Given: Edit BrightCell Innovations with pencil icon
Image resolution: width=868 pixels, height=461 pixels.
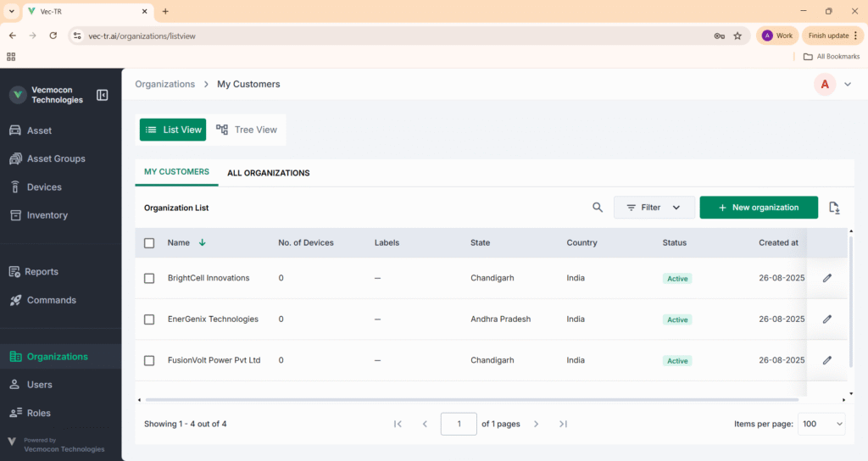Looking at the screenshot, I should (x=827, y=278).
